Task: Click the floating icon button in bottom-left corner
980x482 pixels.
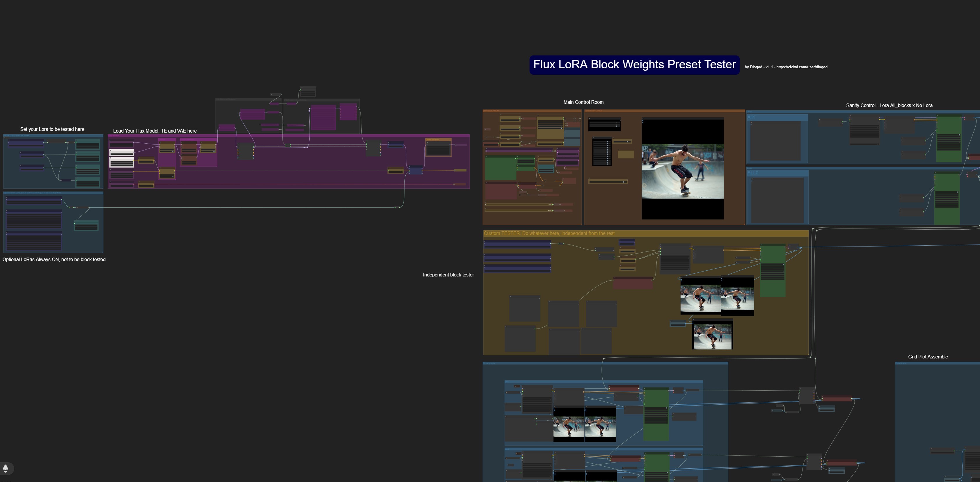Action: coord(6,468)
